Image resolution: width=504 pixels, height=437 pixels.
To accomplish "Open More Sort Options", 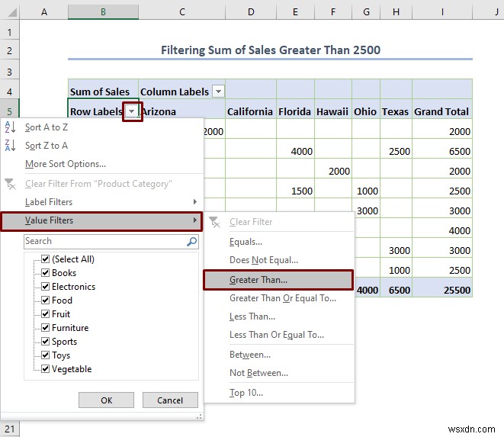I will pyautogui.click(x=102, y=164).
